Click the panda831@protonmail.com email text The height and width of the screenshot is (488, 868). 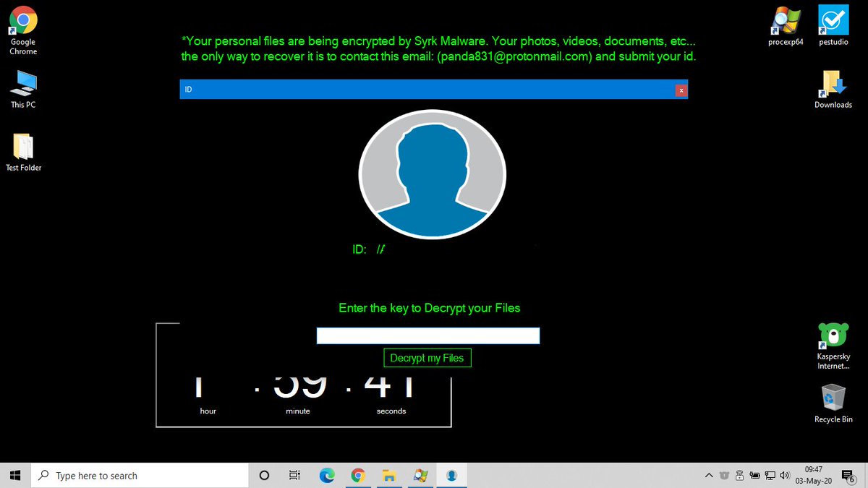click(x=514, y=57)
